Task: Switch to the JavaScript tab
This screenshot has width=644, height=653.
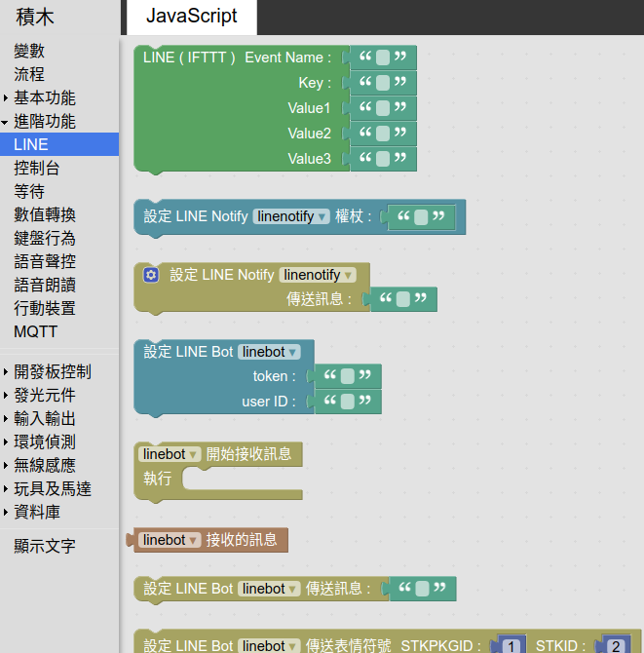Action: point(191,17)
